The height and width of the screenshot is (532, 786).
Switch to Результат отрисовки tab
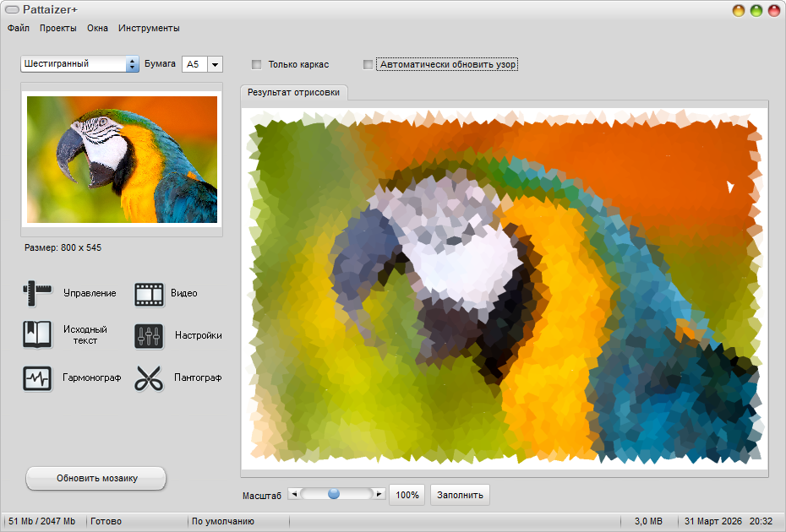293,93
